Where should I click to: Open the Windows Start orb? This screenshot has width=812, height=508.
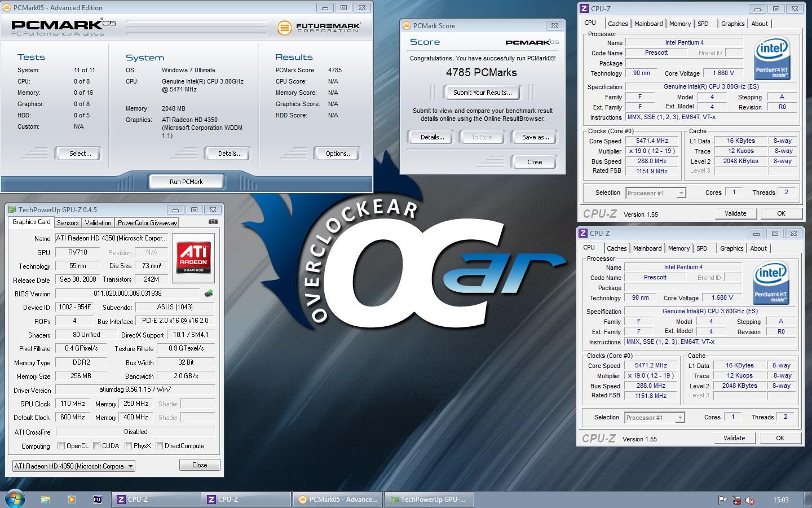tap(15, 500)
